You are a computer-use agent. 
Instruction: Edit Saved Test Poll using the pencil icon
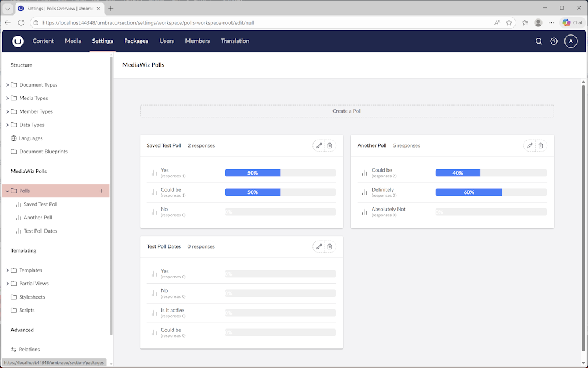(x=319, y=145)
